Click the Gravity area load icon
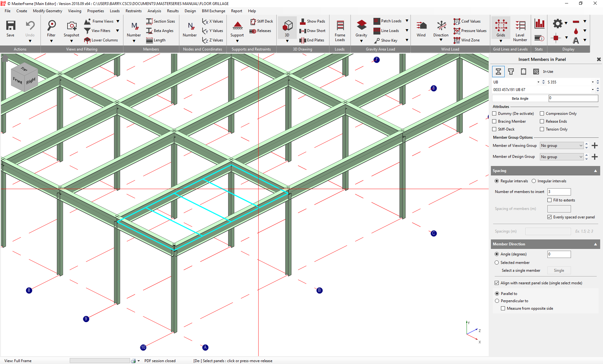This screenshot has height=364, width=603. point(361,25)
